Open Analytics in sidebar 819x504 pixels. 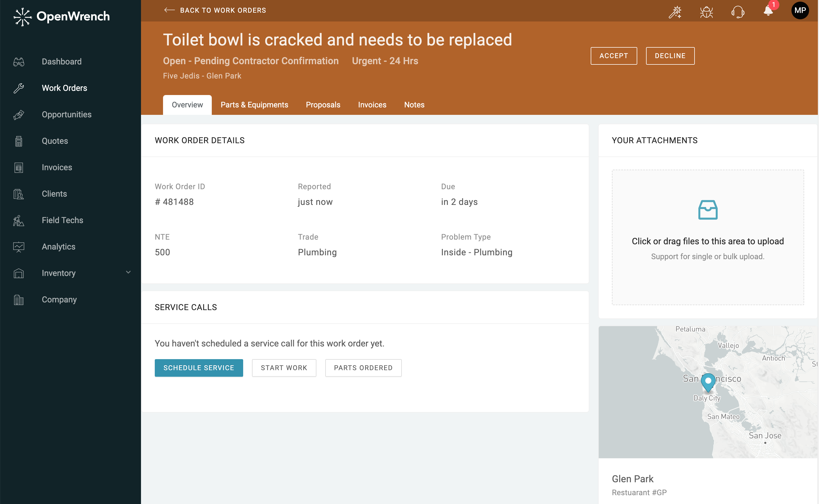(59, 247)
